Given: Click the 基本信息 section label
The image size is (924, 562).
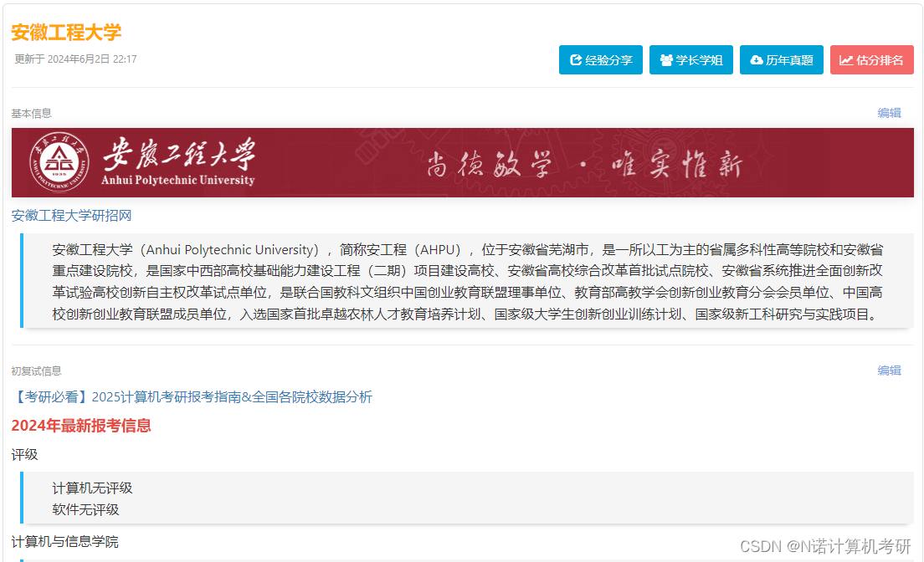Looking at the screenshot, I should click(x=31, y=114).
